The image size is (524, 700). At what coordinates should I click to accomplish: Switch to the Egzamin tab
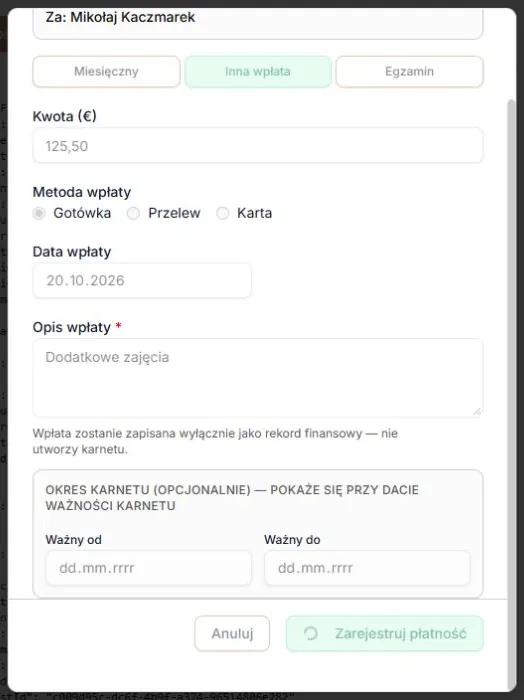pyautogui.click(x=409, y=71)
